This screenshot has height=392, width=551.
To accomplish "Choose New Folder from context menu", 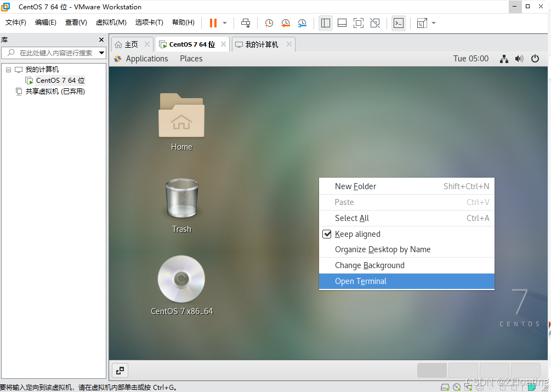I will [407, 186].
